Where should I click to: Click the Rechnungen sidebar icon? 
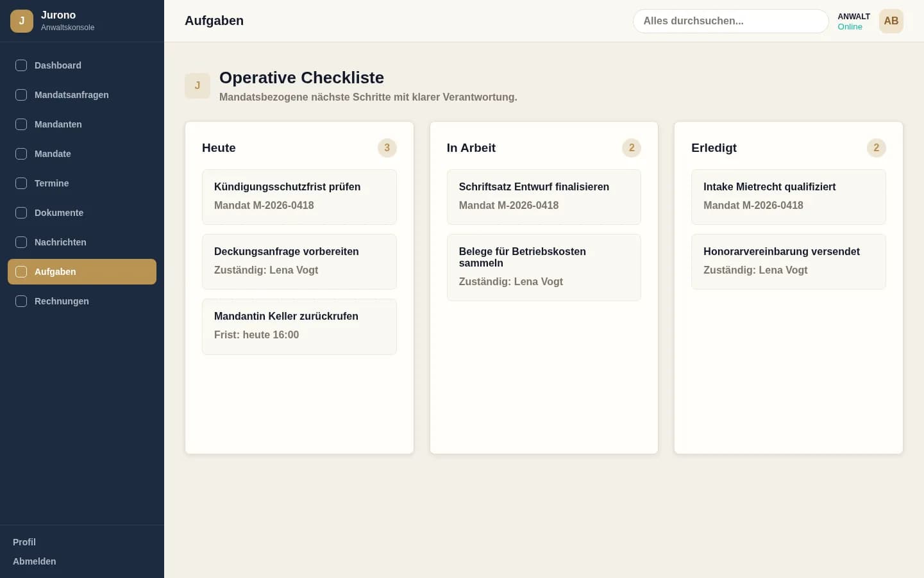click(x=21, y=301)
